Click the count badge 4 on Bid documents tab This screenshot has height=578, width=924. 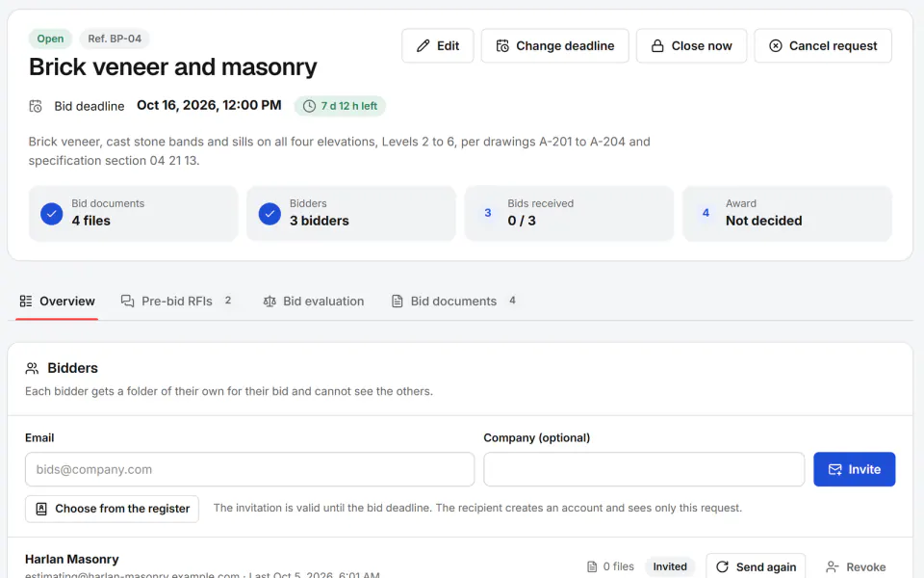513,301
